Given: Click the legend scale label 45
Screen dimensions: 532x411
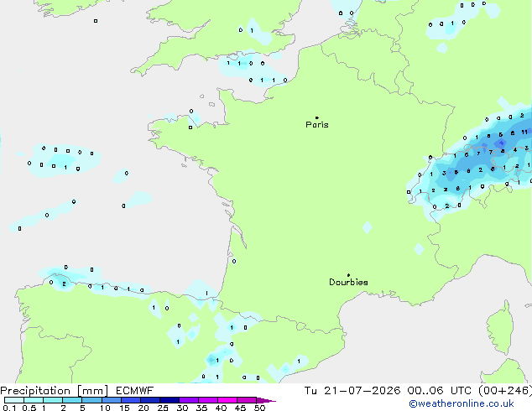Looking at the screenshot, I should (x=240, y=408).
